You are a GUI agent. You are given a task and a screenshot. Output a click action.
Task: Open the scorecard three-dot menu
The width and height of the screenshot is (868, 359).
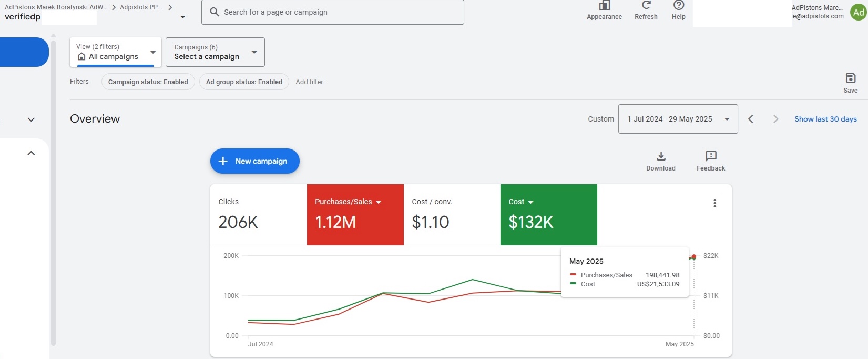(x=714, y=203)
